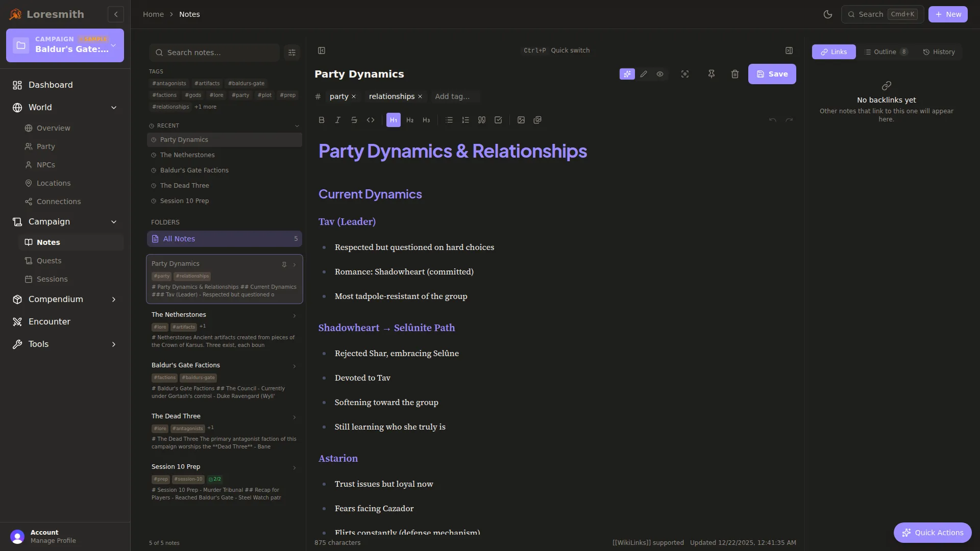Open Quick Actions button
The image size is (980, 551).
point(933,533)
